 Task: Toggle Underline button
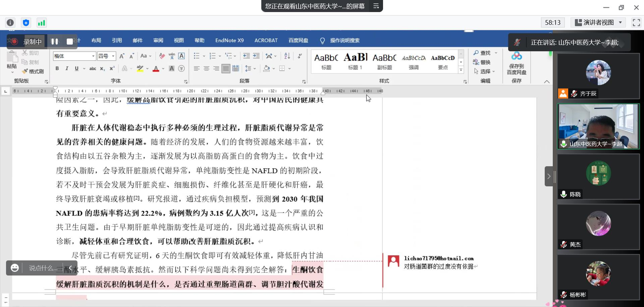(76, 68)
